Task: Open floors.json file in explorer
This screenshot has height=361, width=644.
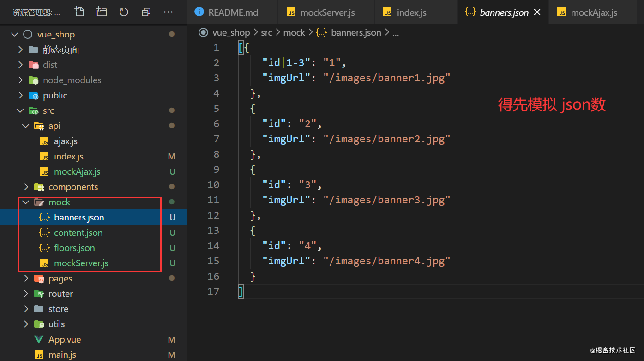Action: point(74,248)
